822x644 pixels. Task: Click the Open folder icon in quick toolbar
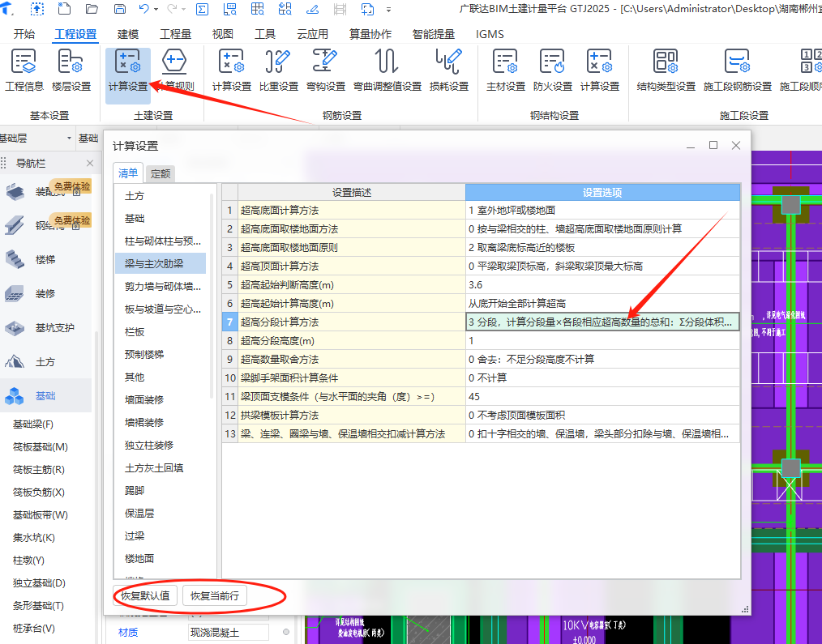pyautogui.click(x=92, y=8)
